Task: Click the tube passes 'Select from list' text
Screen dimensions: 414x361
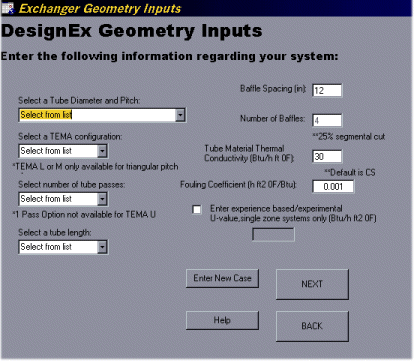Action: click(x=46, y=199)
